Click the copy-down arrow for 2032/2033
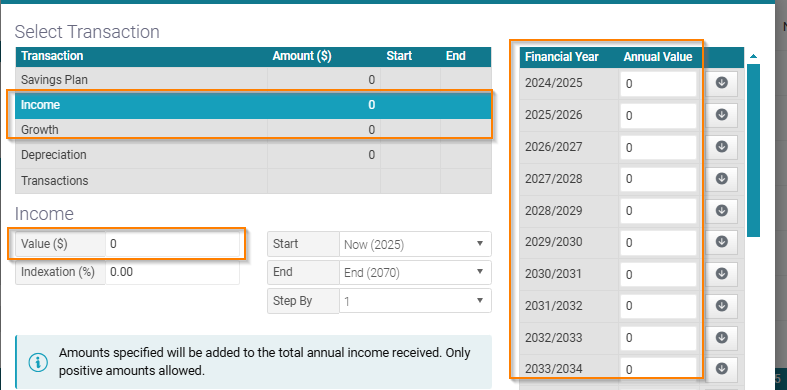787x390 pixels. (x=722, y=338)
